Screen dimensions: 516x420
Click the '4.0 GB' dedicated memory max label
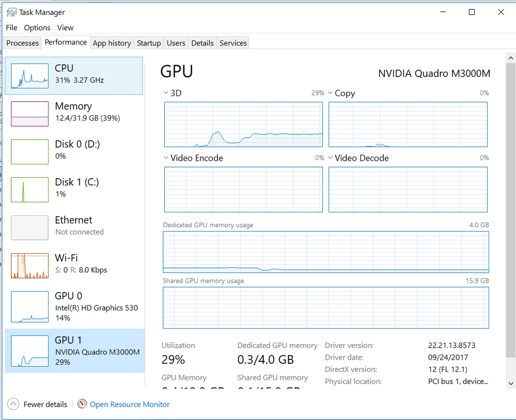click(x=479, y=225)
